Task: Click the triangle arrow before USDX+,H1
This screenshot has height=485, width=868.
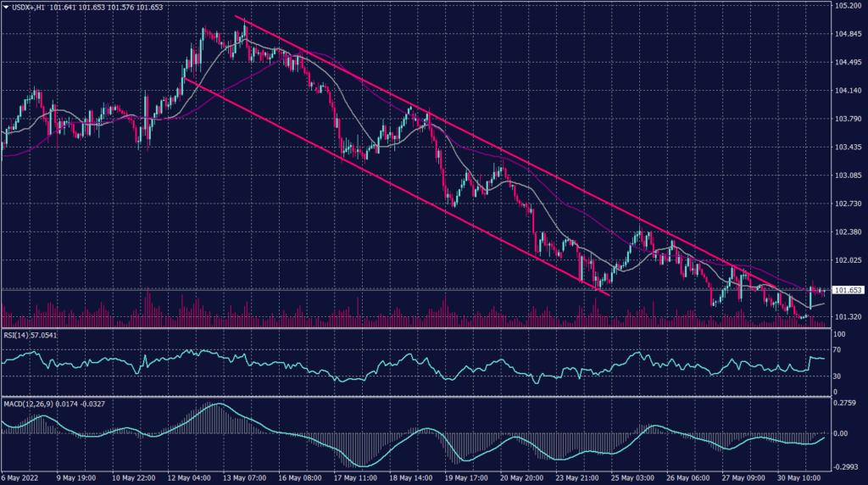Action: point(6,7)
